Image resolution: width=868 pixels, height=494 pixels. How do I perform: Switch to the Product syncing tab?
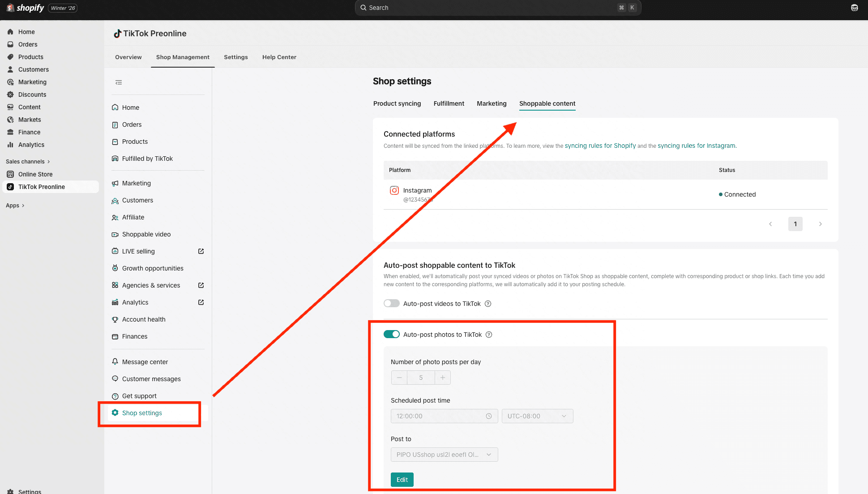pos(397,103)
